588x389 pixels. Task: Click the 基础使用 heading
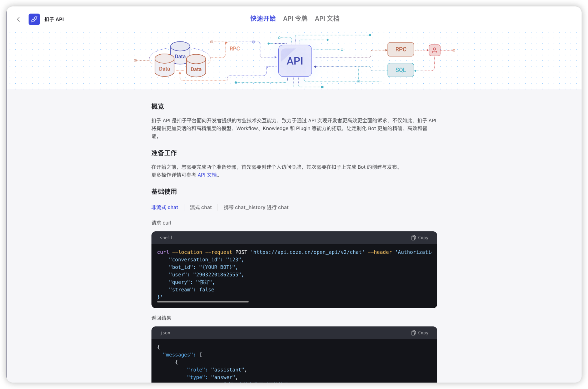click(x=164, y=192)
